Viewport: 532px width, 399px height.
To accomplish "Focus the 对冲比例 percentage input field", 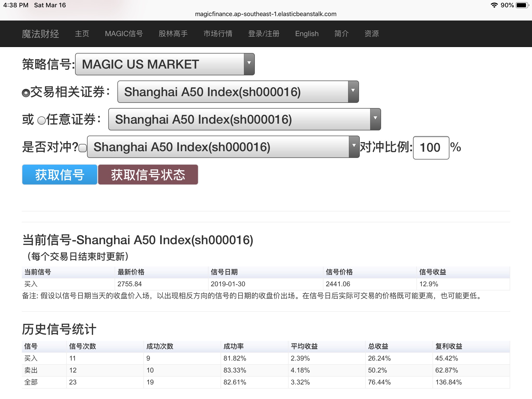I will (431, 148).
